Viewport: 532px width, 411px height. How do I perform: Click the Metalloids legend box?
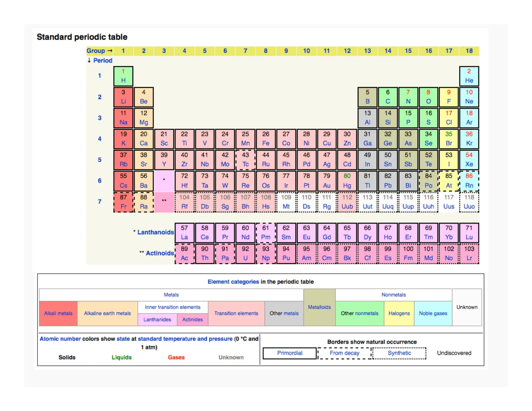[x=319, y=307]
